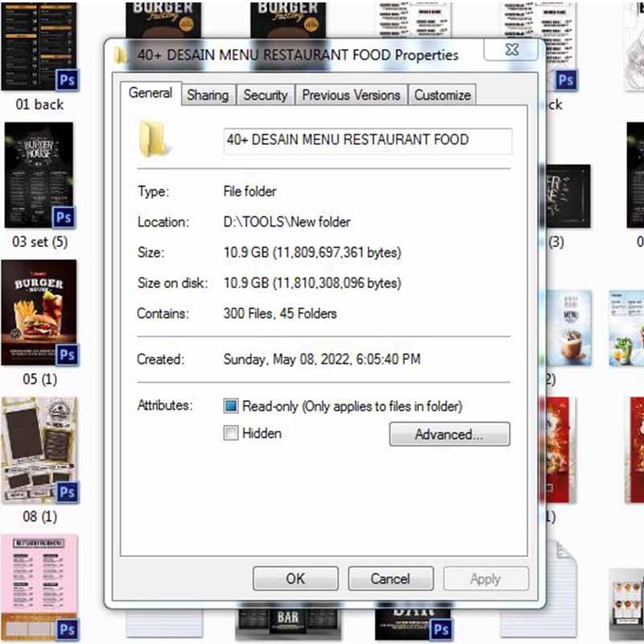Go to the Previous Versions tab

[x=351, y=95]
